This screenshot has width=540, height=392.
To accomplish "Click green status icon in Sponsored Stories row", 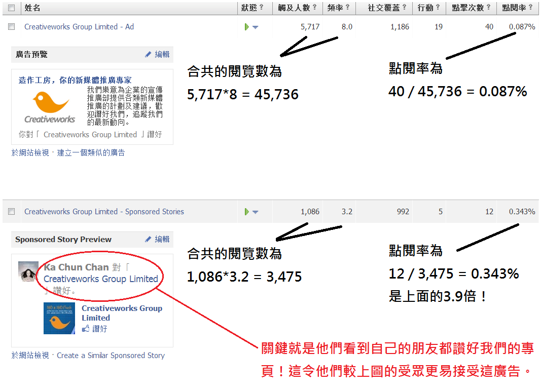I will point(246,212).
